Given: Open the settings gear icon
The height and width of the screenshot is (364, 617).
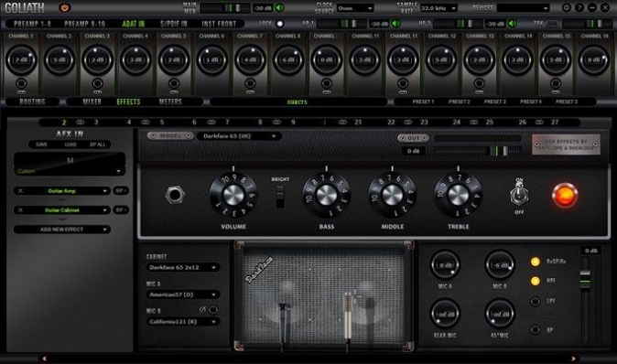Looking at the screenshot, I should click(567, 7).
